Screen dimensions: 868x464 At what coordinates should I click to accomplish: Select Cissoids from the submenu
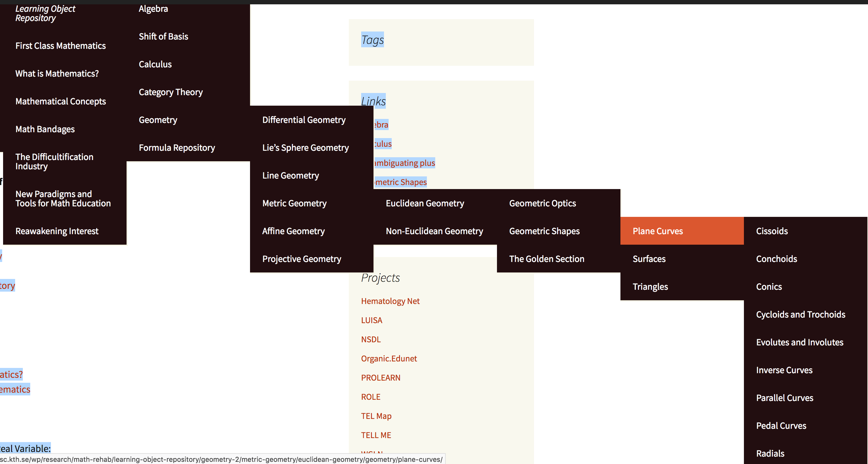click(772, 231)
